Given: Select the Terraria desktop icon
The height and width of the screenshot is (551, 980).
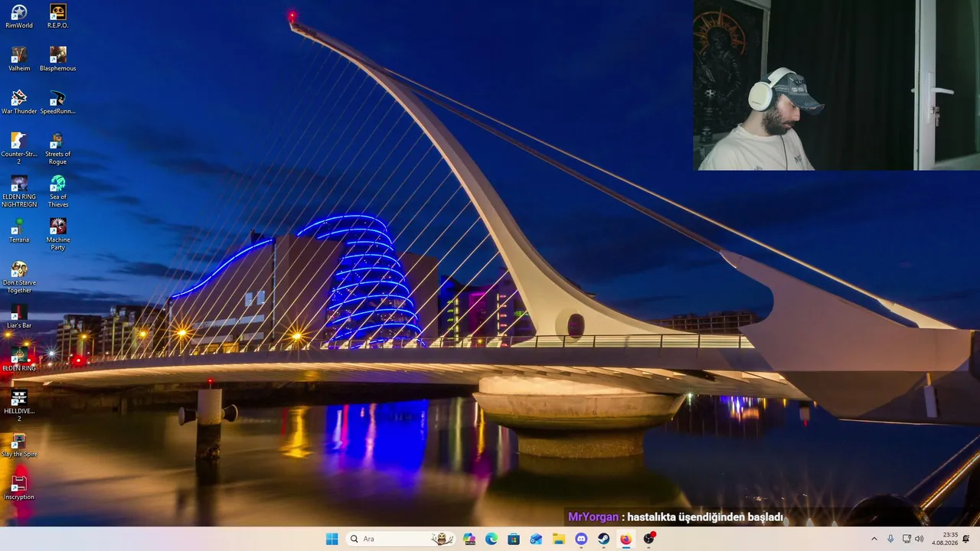Looking at the screenshot, I should (19, 230).
